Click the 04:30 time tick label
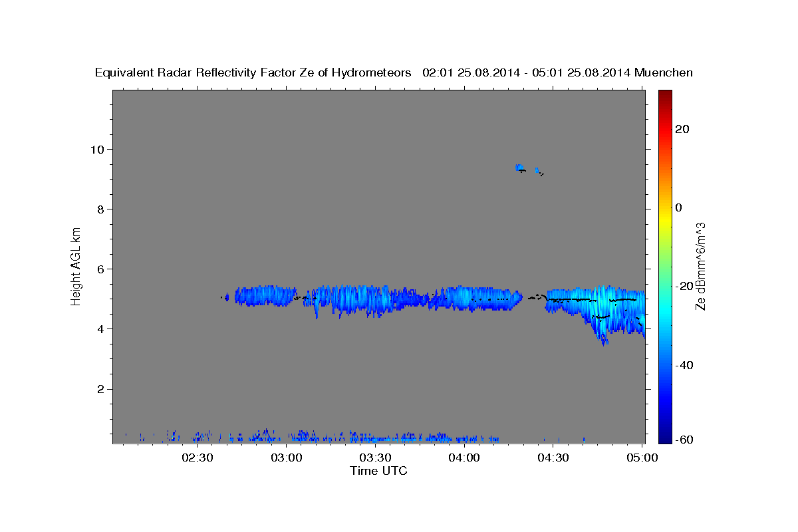 tap(553, 458)
